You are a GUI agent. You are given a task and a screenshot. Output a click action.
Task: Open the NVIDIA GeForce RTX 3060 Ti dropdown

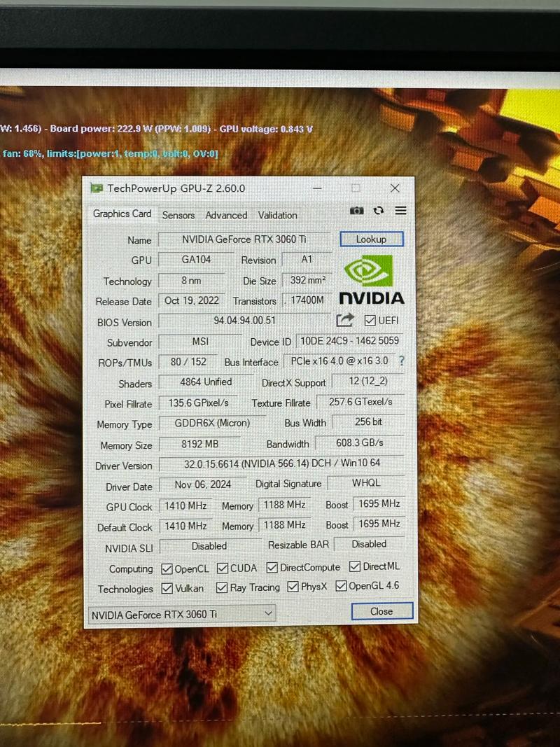182,614
